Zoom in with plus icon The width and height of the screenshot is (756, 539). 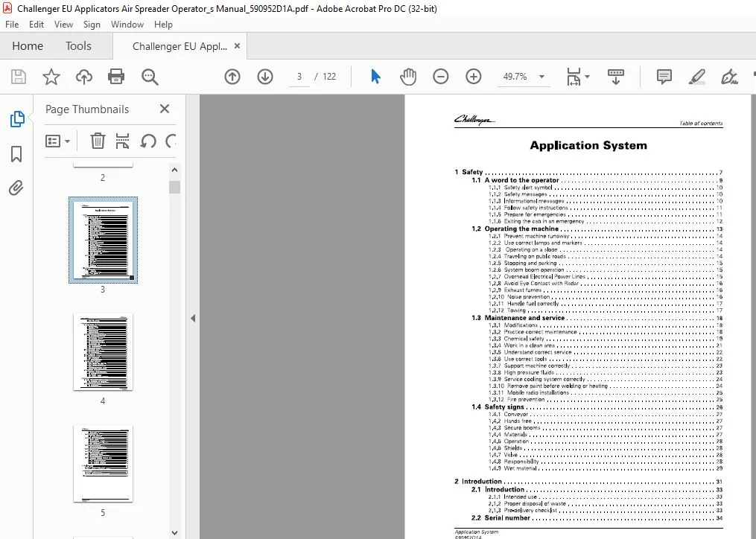click(474, 77)
